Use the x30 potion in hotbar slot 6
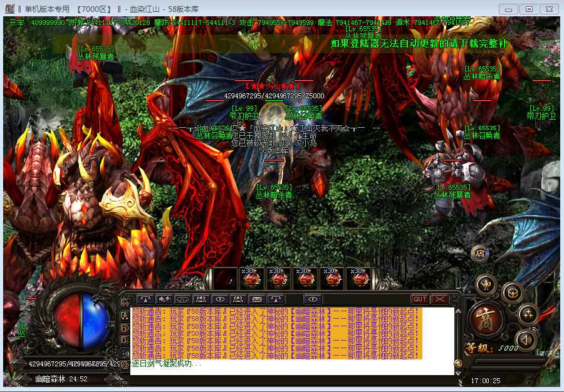This screenshot has width=564, height=392. (x=360, y=279)
